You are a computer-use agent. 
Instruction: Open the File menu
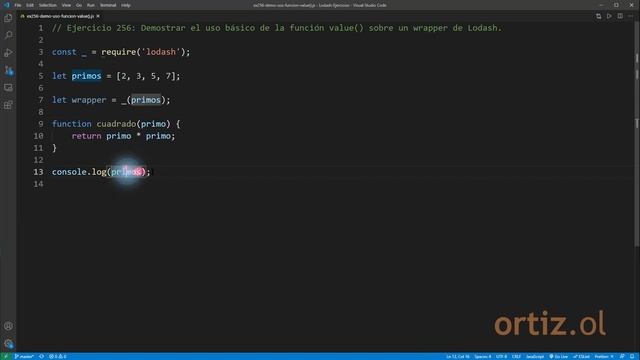tap(18, 5)
